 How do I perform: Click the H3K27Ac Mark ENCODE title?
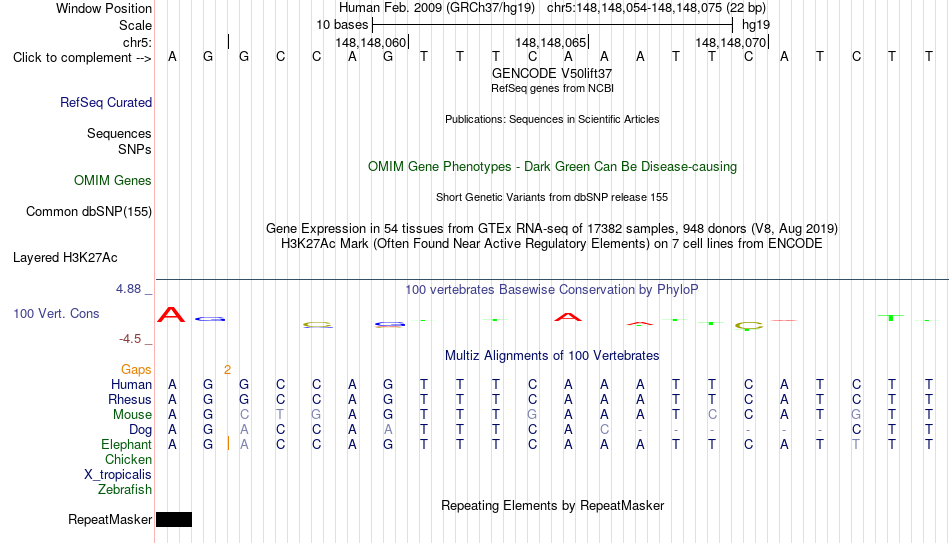coord(552,244)
